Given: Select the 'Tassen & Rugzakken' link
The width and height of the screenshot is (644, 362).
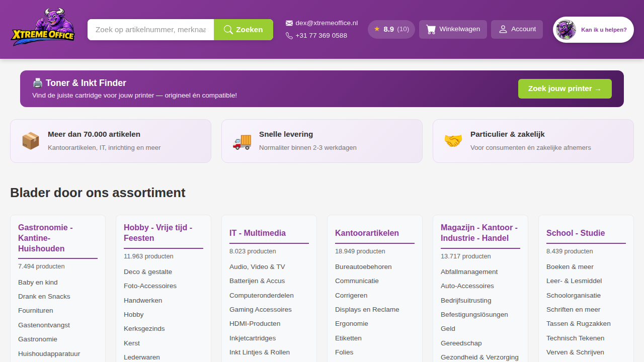Looking at the screenshot, I should 578,323.
